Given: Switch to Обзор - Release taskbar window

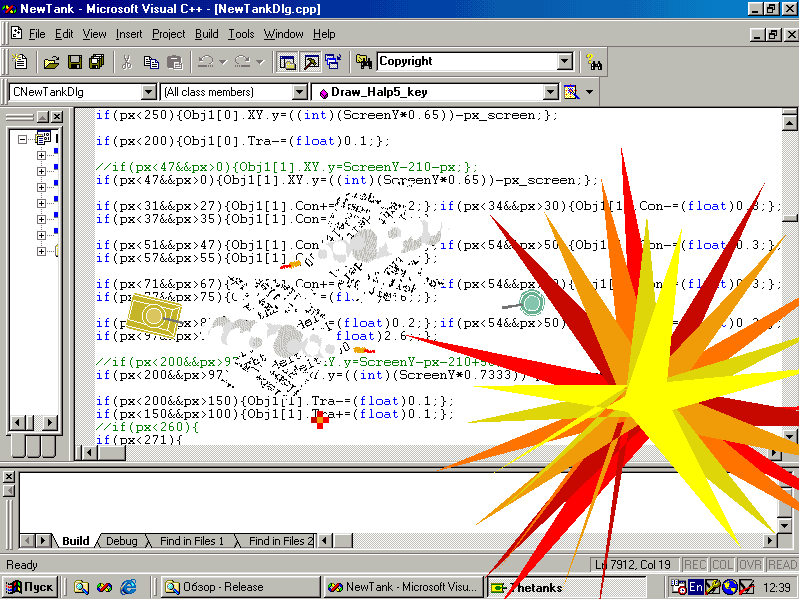Looking at the screenshot, I should click(x=241, y=587).
